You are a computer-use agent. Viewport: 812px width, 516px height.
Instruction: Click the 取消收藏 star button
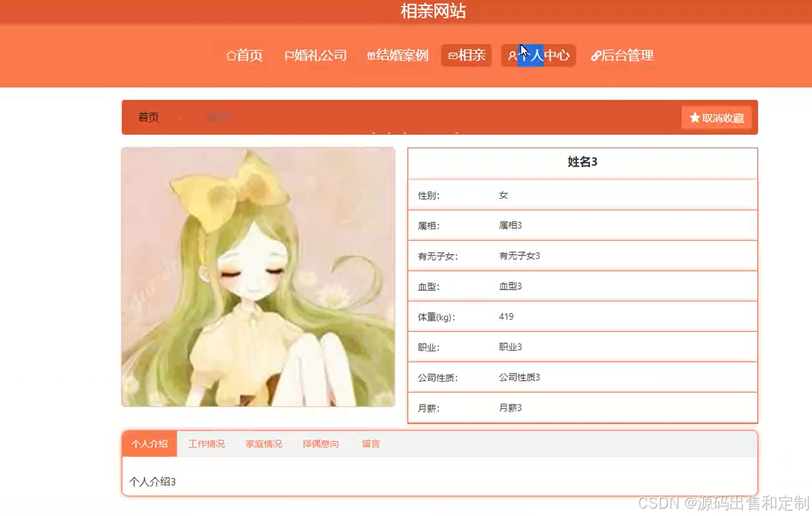coord(717,118)
